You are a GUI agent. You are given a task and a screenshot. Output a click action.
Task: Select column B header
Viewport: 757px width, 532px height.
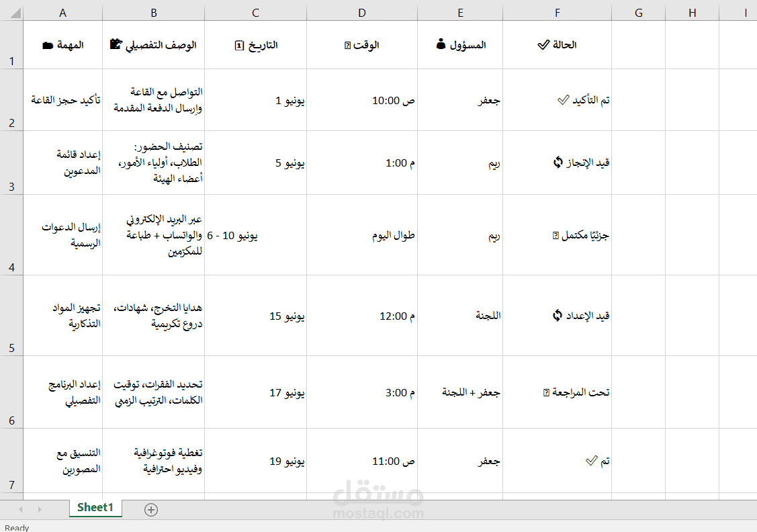click(154, 13)
